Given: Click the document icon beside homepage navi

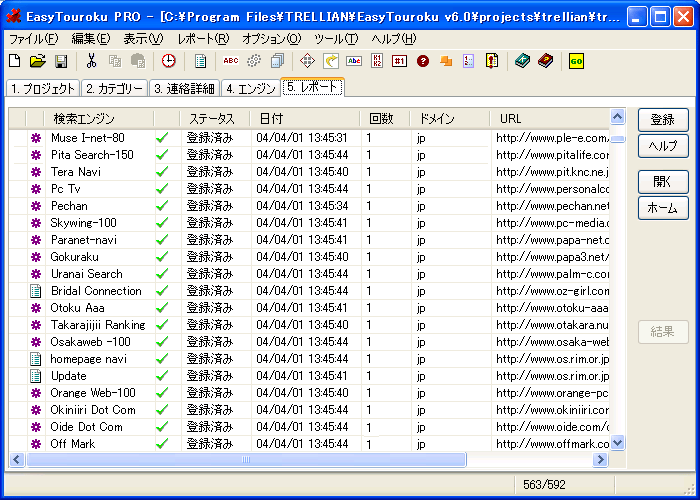Looking at the screenshot, I should tap(36, 359).
